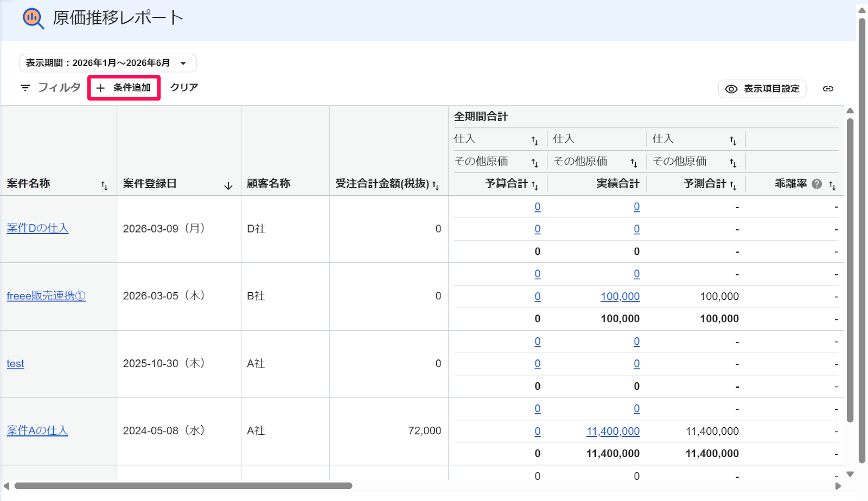Select customer D社 cell

tap(285, 229)
